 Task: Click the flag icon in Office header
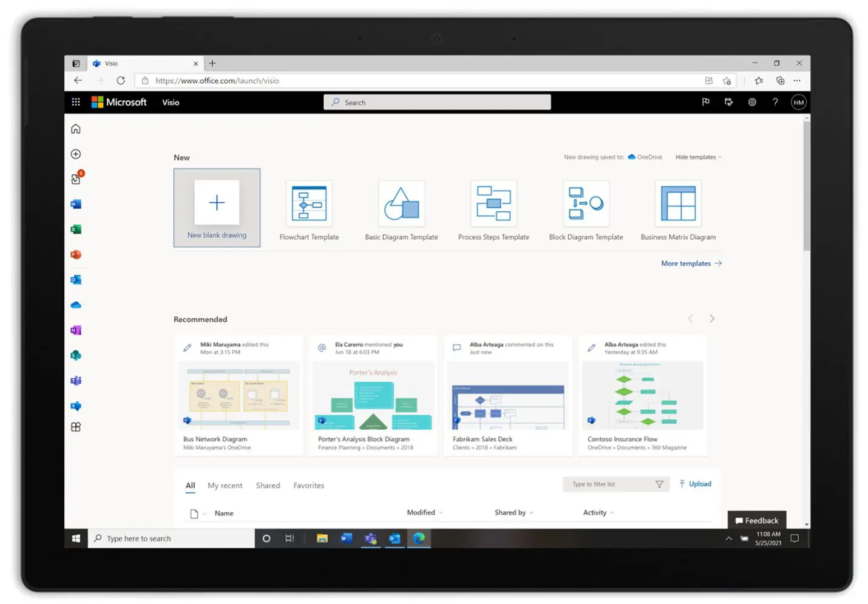[x=705, y=102]
